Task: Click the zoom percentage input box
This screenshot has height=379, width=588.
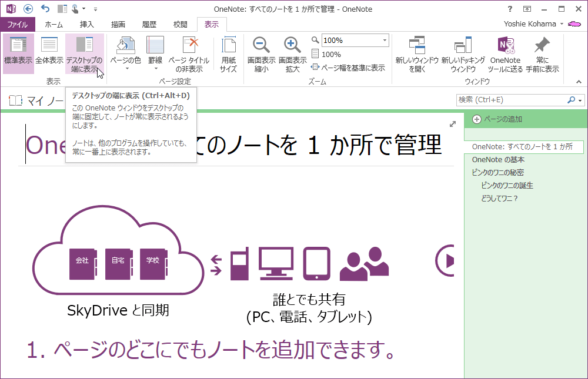Action: pyautogui.click(x=352, y=40)
